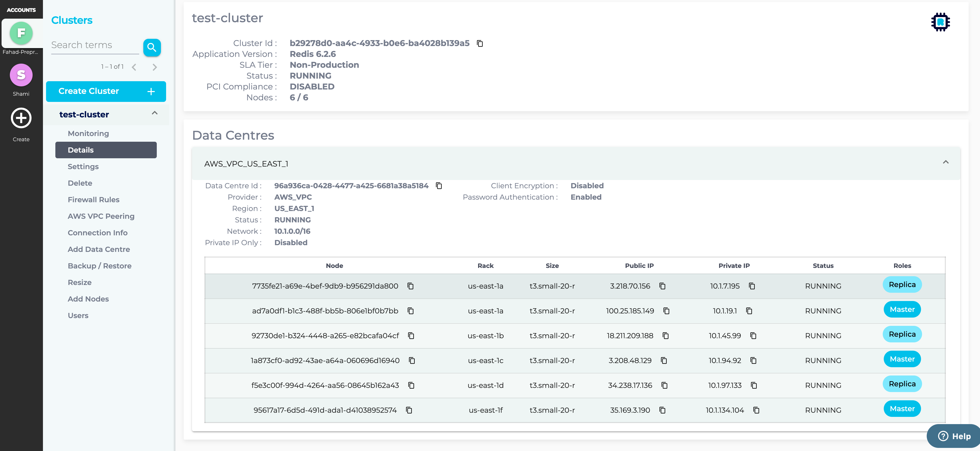Open Firewall Rules in sidebar
980x451 pixels.
pos(93,200)
